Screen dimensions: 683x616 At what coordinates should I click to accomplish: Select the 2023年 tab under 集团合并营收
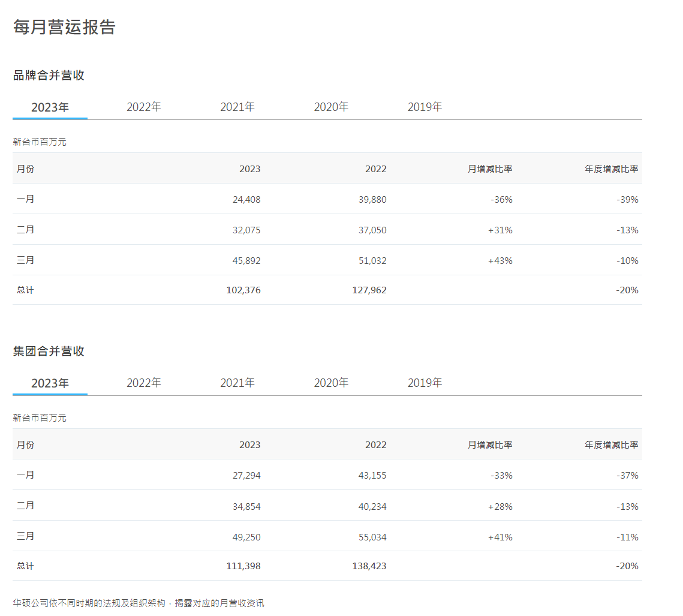pyautogui.click(x=50, y=383)
